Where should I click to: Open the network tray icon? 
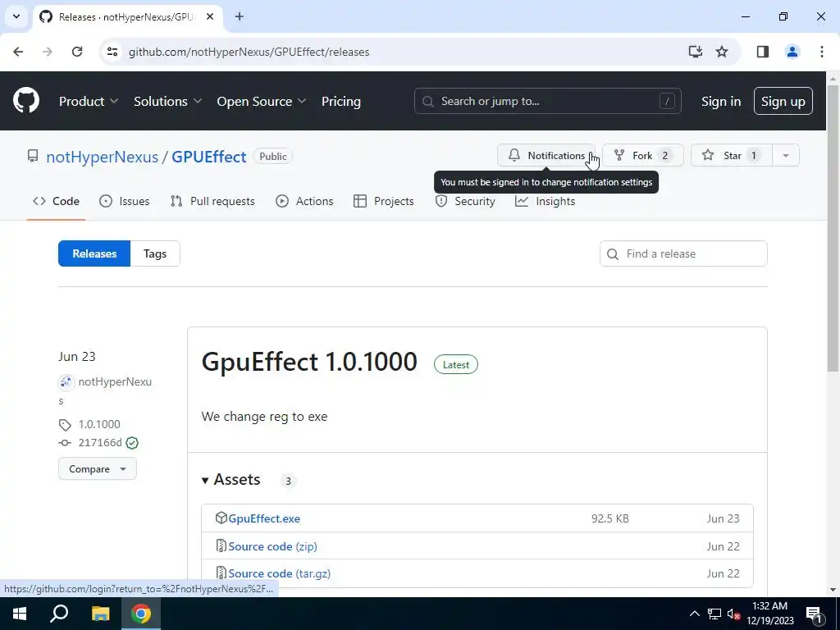[x=714, y=614]
